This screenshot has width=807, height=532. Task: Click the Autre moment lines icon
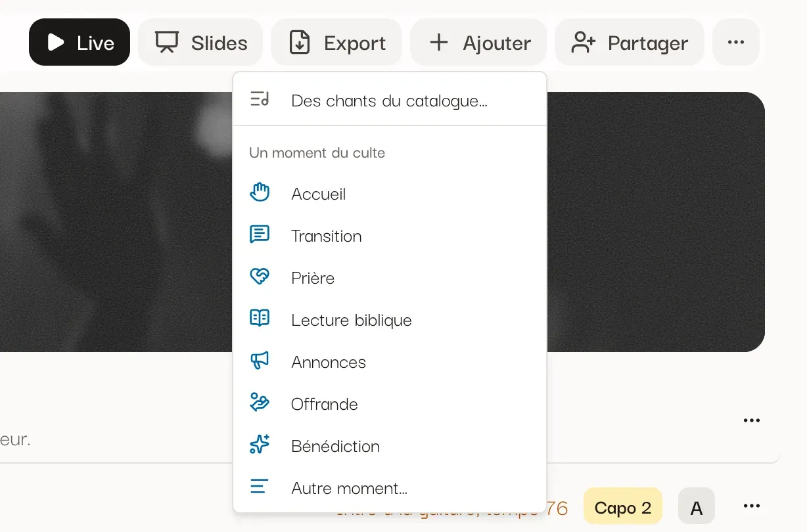[x=260, y=487]
